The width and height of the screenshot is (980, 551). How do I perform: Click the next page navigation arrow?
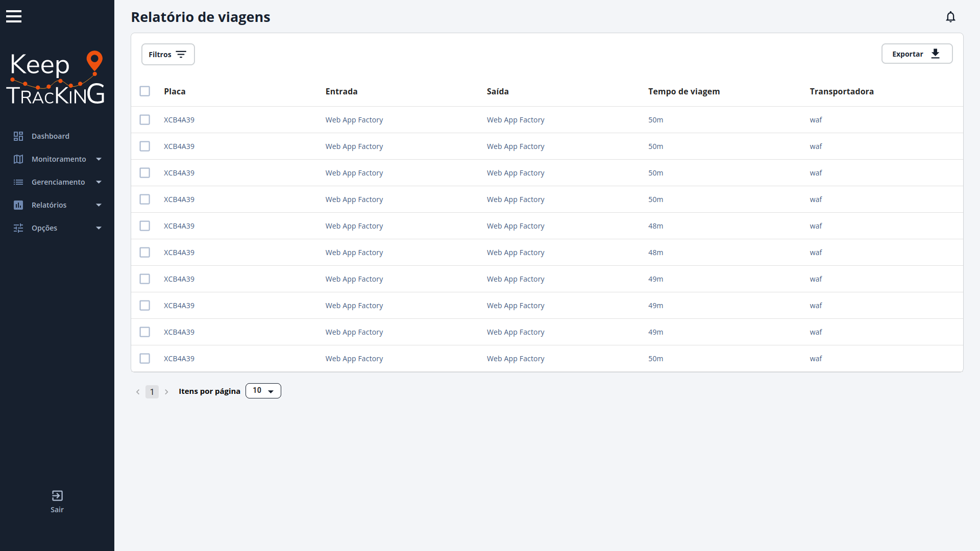click(x=166, y=391)
